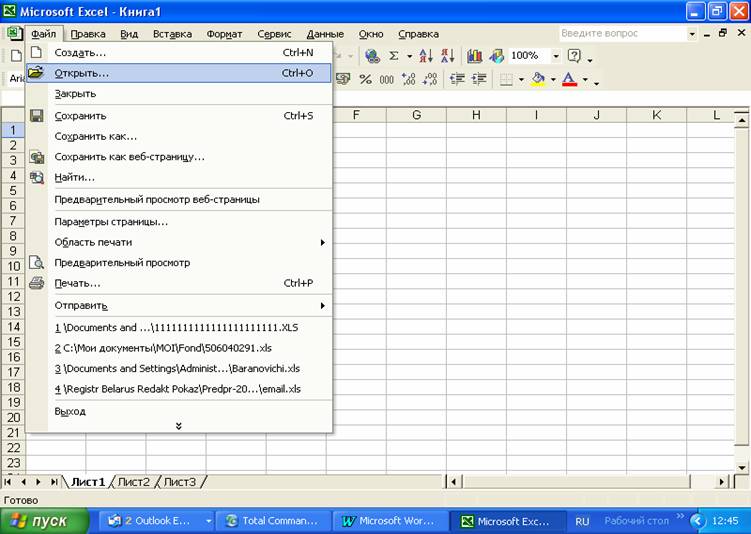Select Открыть... in the File menu
This screenshot has height=534, width=751.
pyautogui.click(x=82, y=73)
